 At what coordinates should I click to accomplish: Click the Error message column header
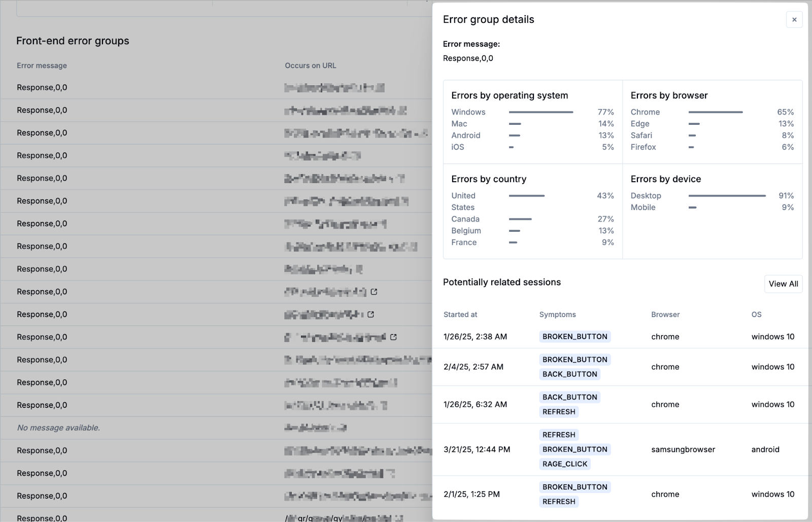[42, 65]
